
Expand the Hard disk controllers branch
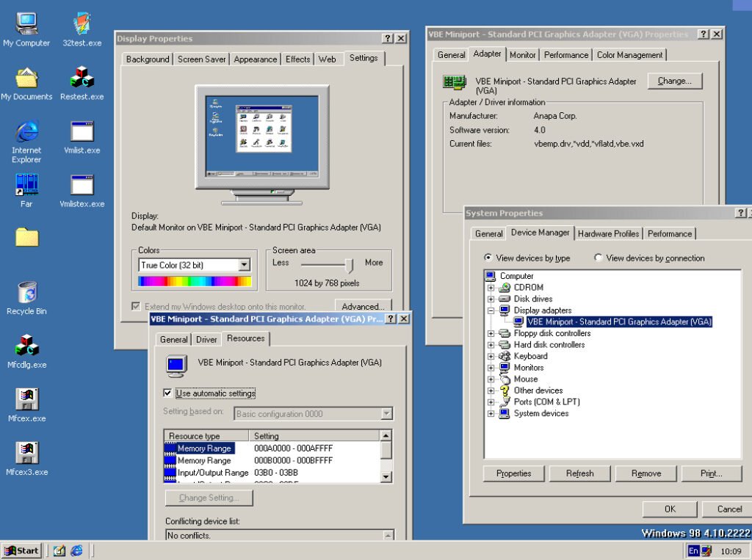491,344
